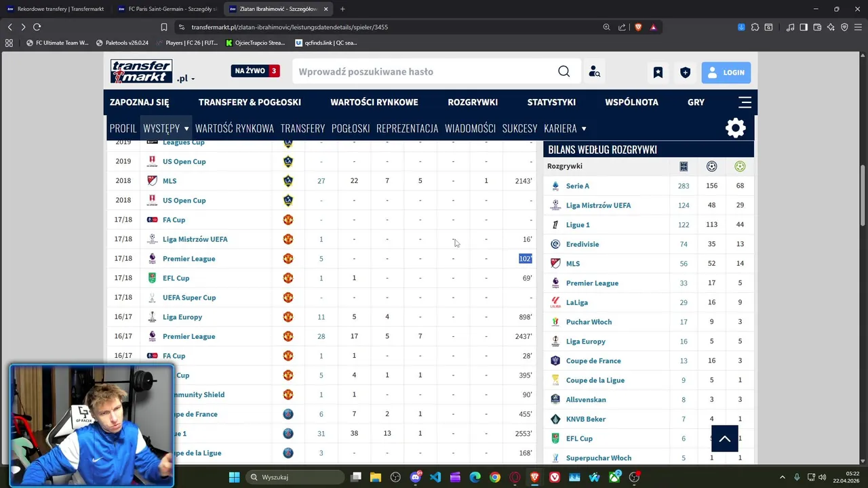The width and height of the screenshot is (868, 488).
Task: Click the Brave Rewards triangle icon
Action: pos(653,27)
